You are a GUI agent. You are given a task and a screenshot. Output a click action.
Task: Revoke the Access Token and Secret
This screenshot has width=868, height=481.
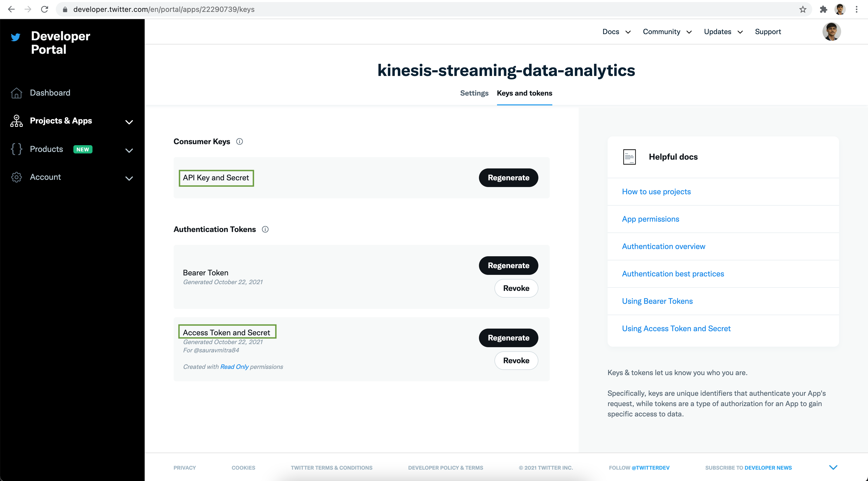click(516, 360)
